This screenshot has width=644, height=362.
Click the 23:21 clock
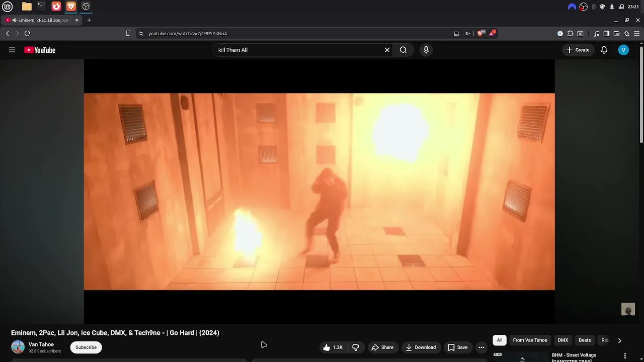click(x=633, y=7)
